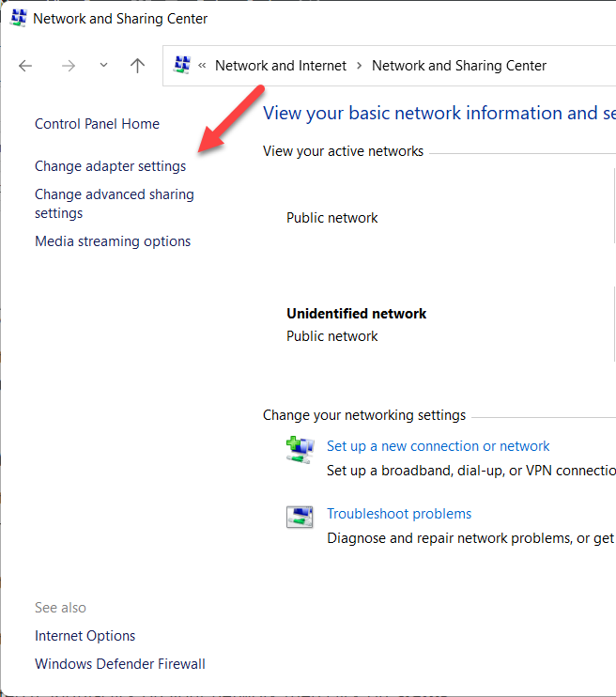Choose Set up a new connection or network
This screenshot has height=697, width=616.
pyautogui.click(x=438, y=446)
